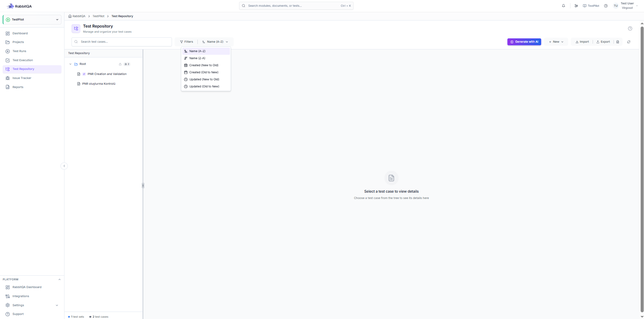Click the Test Repository page help icon
Screen dimensions: 644x319
tap(630, 29)
